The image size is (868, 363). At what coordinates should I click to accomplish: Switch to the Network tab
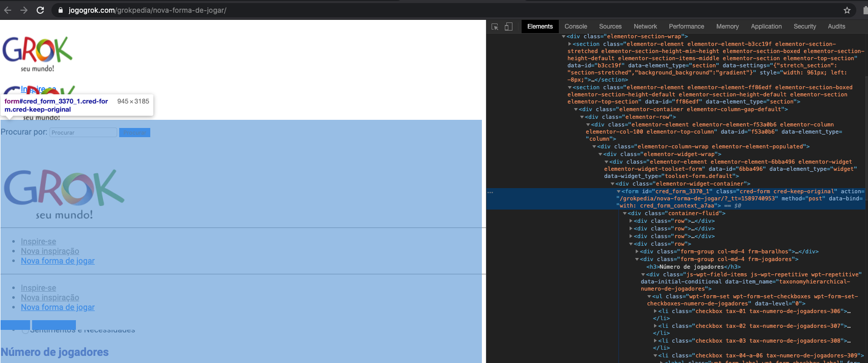pos(645,27)
